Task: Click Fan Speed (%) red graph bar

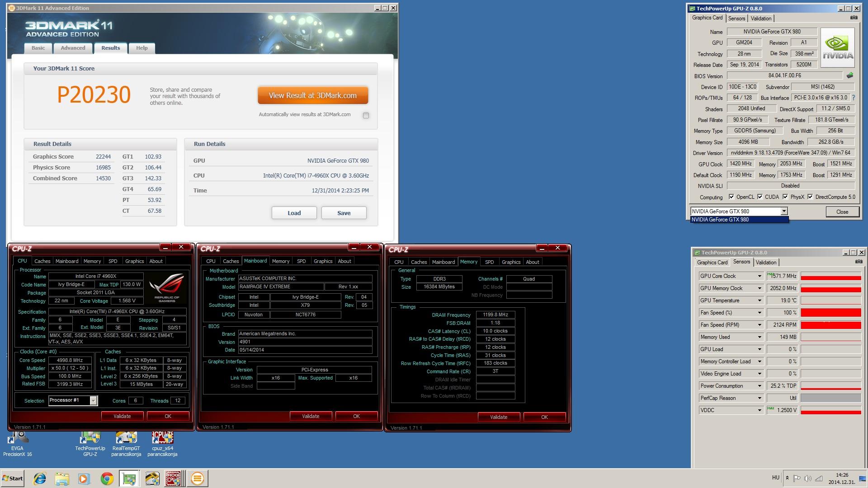Action: (830, 313)
